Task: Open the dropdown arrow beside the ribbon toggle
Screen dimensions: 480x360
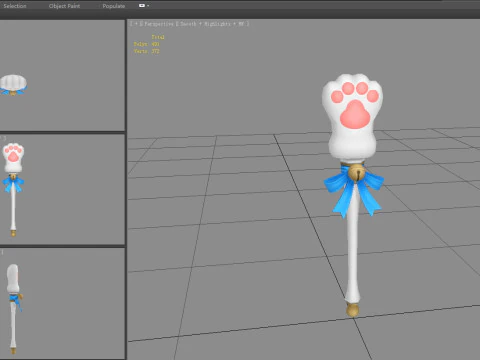Action: (x=148, y=6)
